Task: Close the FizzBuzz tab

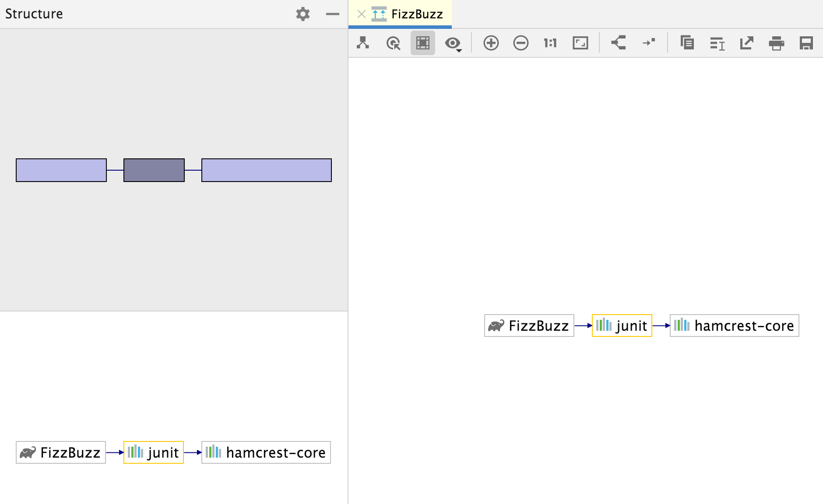Action: pos(361,14)
